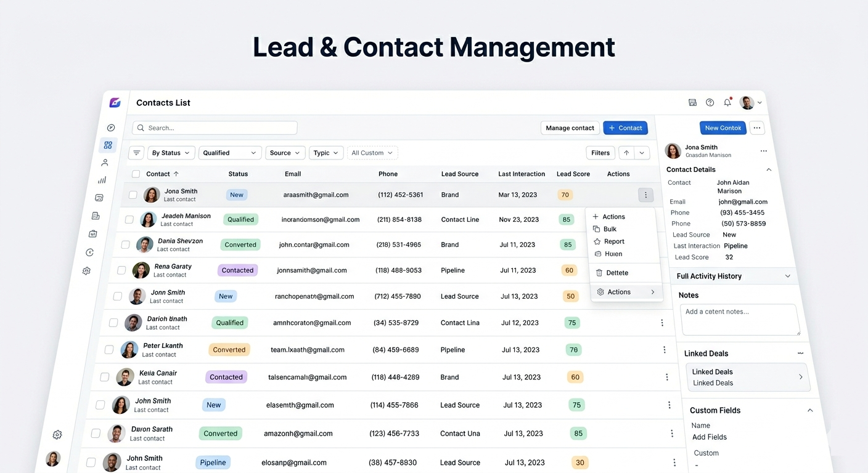Collapse the Contact Details section
Screen dimensions: 868x473
click(768, 169)
